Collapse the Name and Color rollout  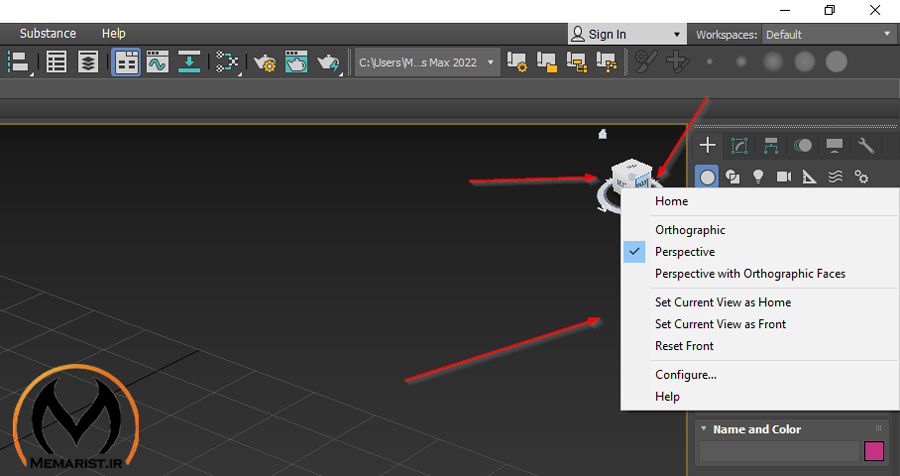[704, 429]
